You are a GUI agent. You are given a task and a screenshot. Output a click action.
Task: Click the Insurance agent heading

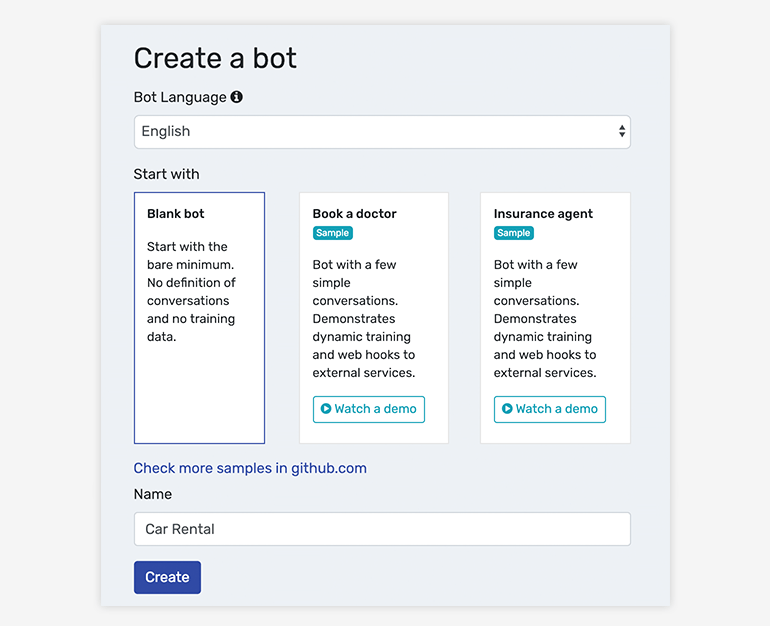coord(543,214)
